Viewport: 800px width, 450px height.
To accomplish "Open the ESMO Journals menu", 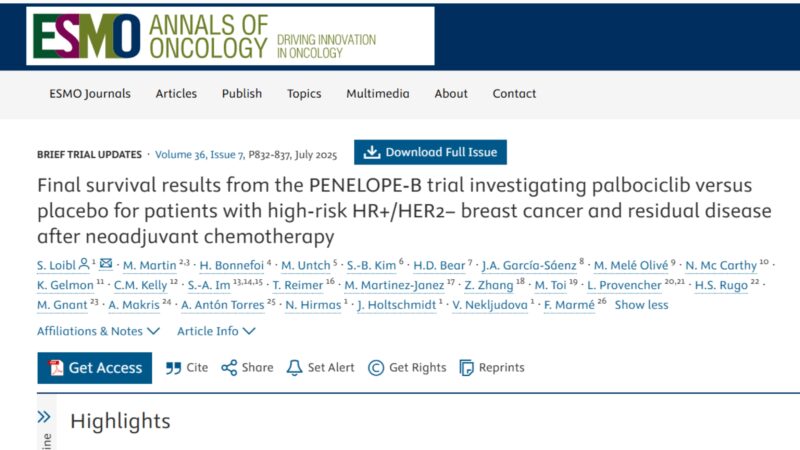I will click(90, 94).
